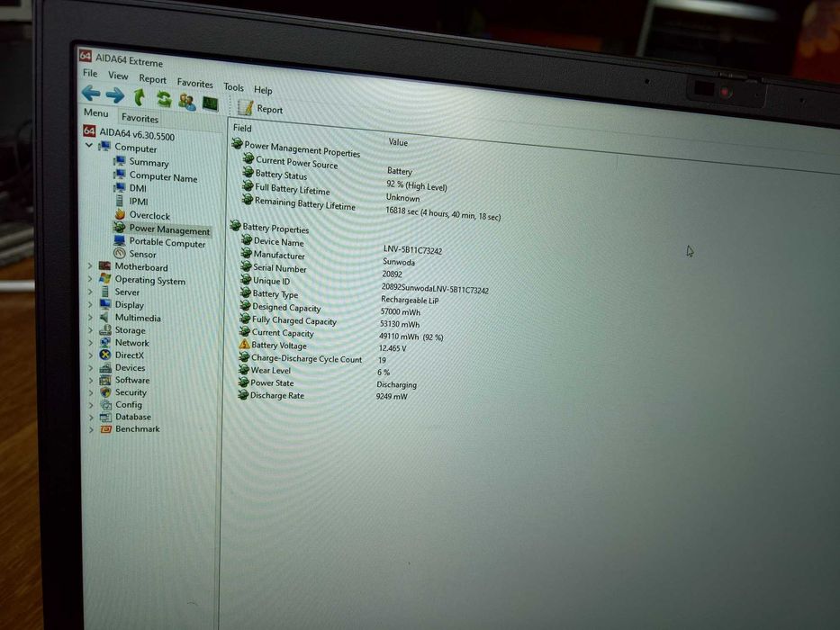This screenshot has height=630, width=840.
Task: Switch to the Favorites panel tab
Action: [x=140, y=118]
